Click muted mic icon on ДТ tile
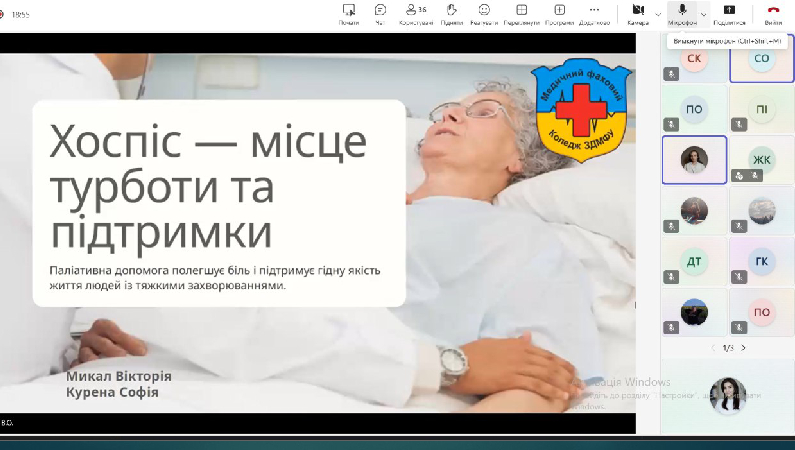795x450 pixels. coord(671,277)
